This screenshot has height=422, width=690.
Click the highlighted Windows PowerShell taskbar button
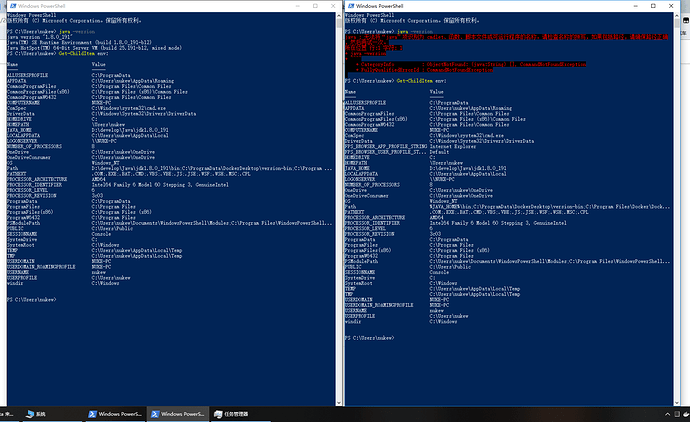[178, 414]
